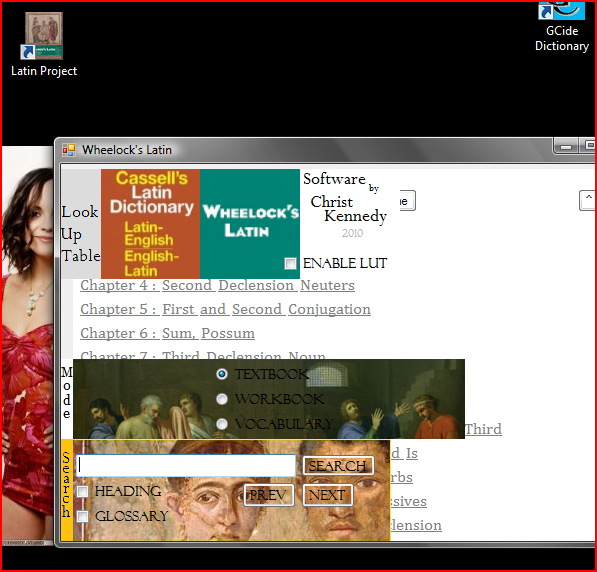Select the VOCABULARY mode radio button
Viewport: 597px width, 572px height.
[222, 424]
